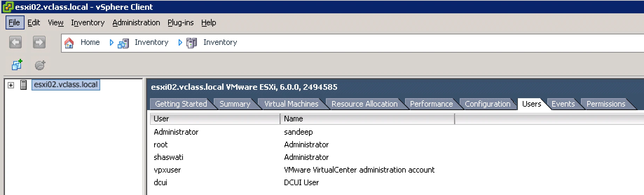Select esxi02.vclass.local in the inventory tree
This screenshot has height=195, width=644.
pos(66,85)
